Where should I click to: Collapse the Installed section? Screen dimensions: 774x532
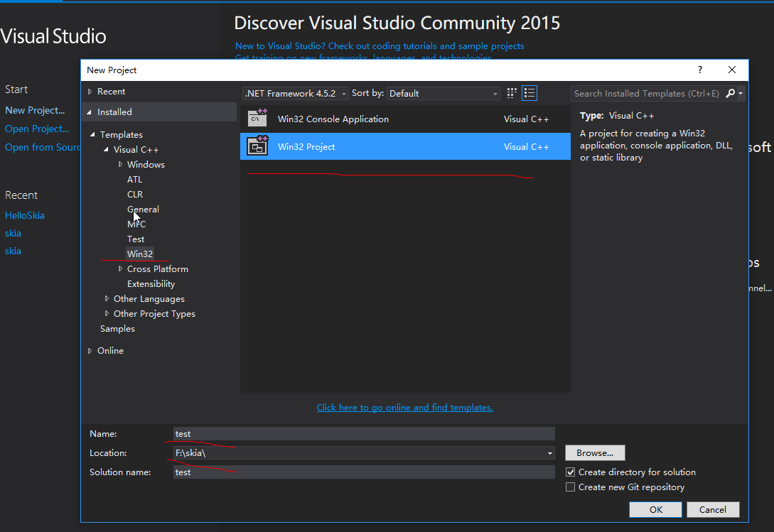(x=90, y=112)
